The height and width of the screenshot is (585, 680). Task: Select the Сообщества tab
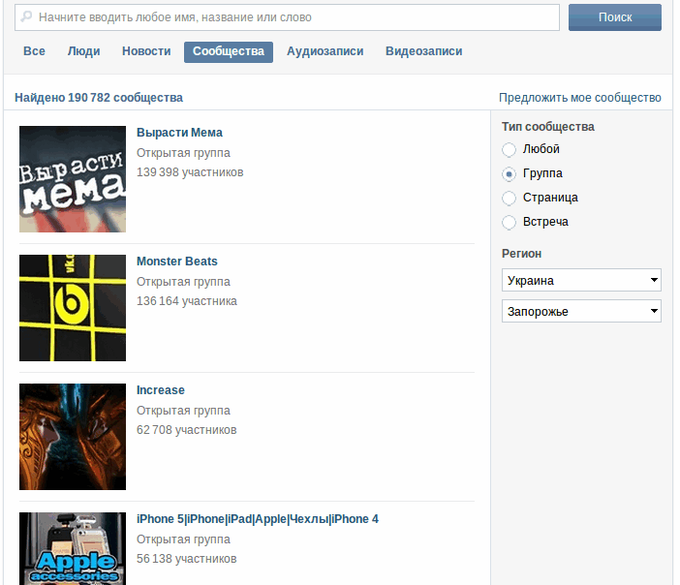click(229, 52)
